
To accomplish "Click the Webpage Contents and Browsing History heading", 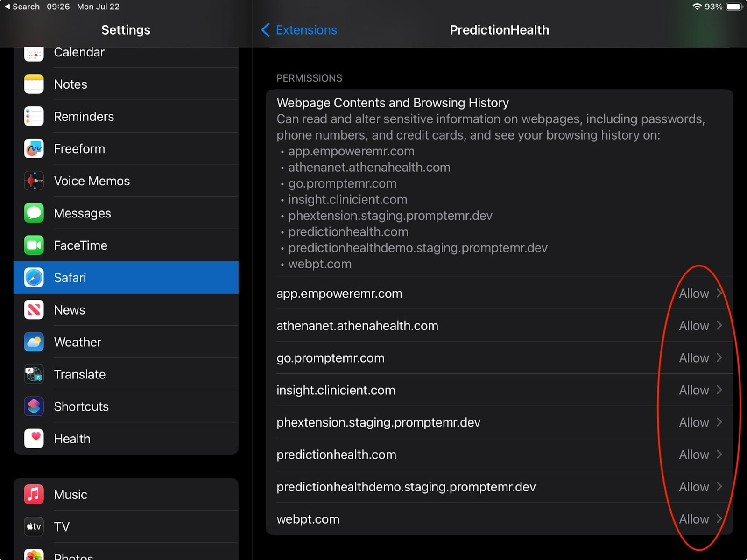I will 393,103.
